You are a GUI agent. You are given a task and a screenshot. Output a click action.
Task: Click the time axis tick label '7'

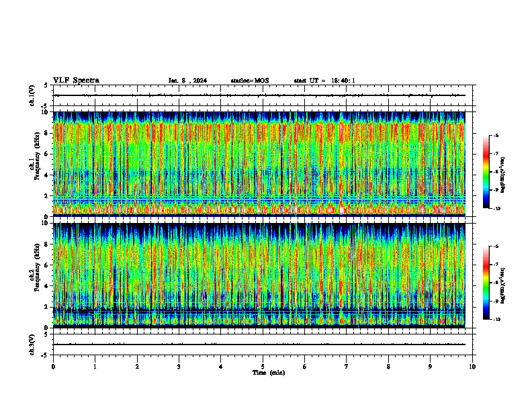(x=347, y=367)
